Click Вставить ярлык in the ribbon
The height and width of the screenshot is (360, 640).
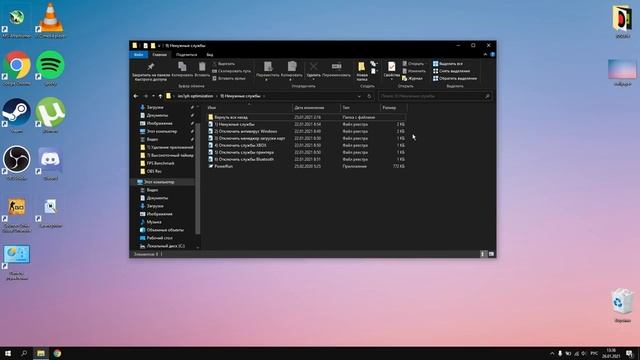pos(229,78)
